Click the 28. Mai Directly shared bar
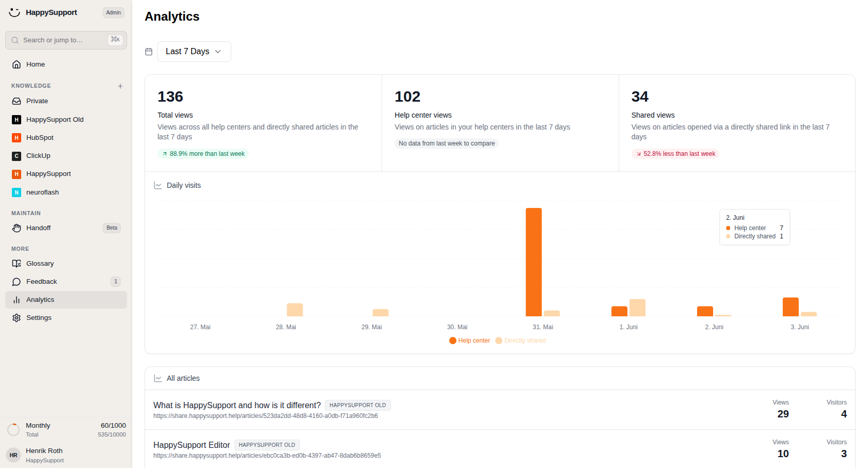The width and height of the screenshot is (868, 468). point(295,310)
